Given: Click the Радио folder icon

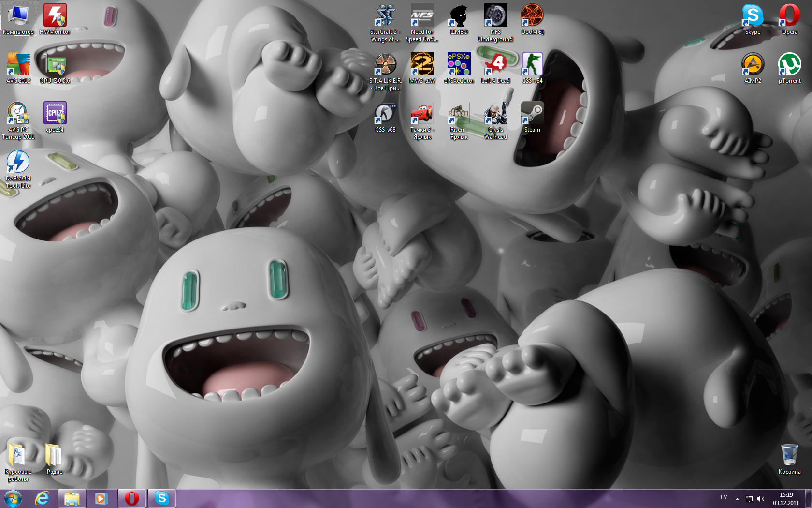Looking at the screenshot, I should pyautogui.click(x=55, y=459).
